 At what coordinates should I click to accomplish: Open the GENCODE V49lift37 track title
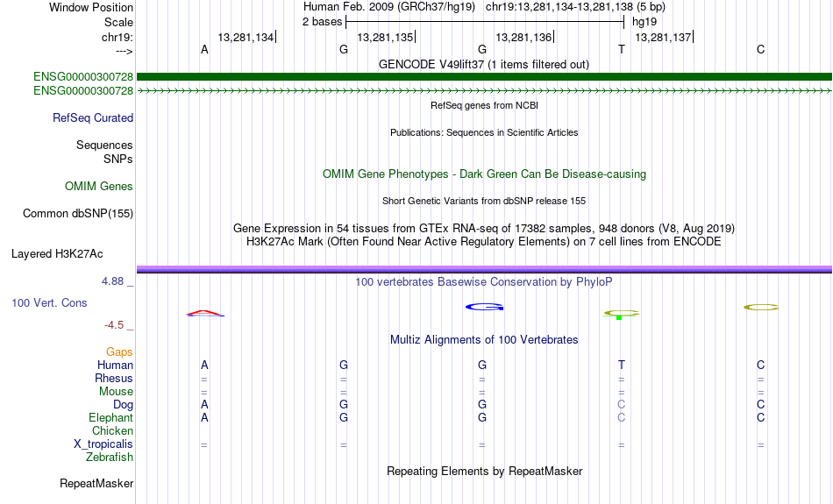pyautogui.click(x=483, y=64)
